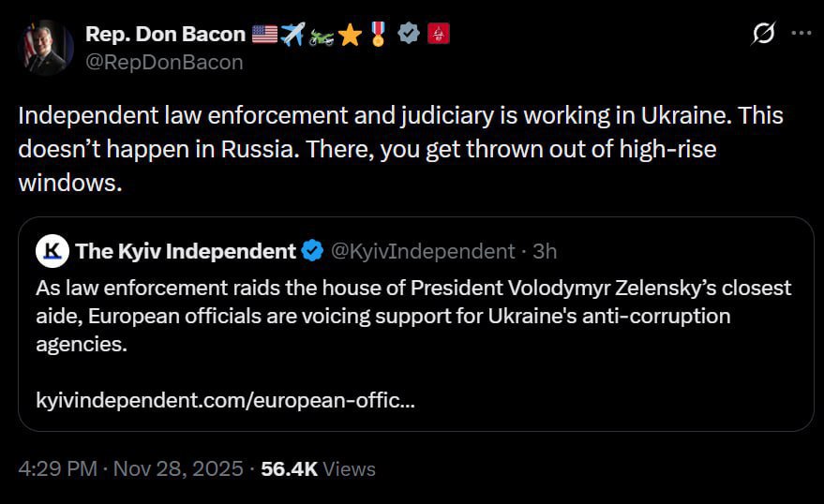This screenshot has width=824, height=504.
Task: Click the gold star emoji in name
Action: (350, 35)
